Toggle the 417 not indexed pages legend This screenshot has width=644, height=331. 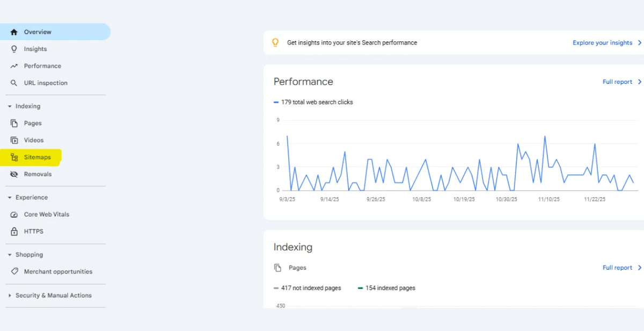pyautogui.click(x=308, y=287)
